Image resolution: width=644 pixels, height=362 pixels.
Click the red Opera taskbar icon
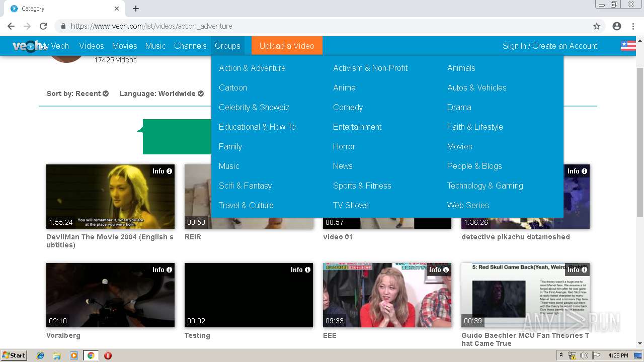[108, 355]
